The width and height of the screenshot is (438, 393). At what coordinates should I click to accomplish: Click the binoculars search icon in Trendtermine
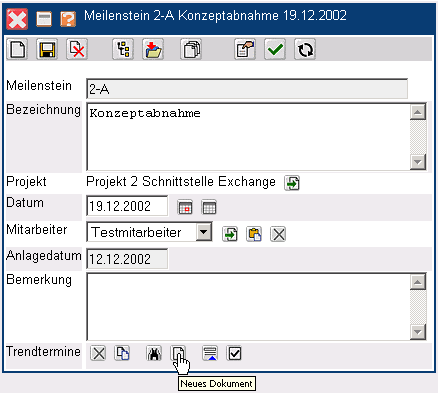154,353
